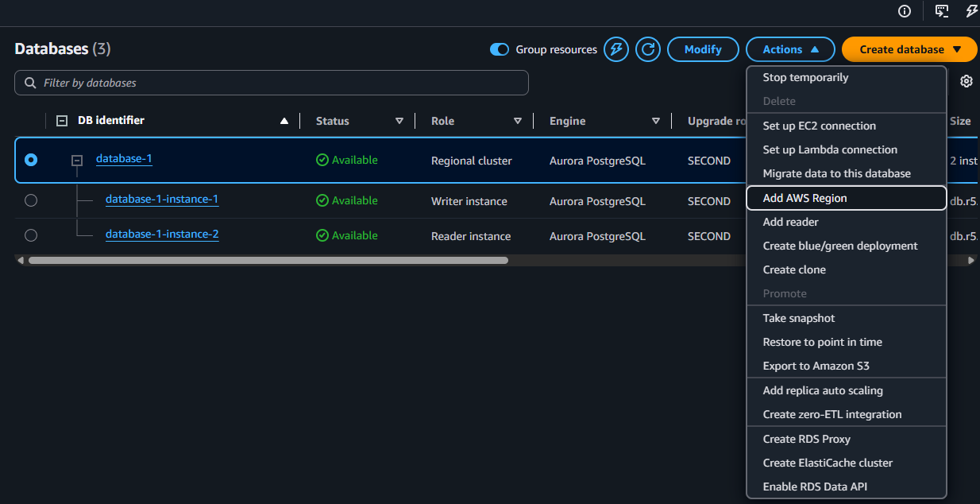This screenshot has width=980, height=504.
Task: Click the scrollbar left arrow
Action: [21, 260]
